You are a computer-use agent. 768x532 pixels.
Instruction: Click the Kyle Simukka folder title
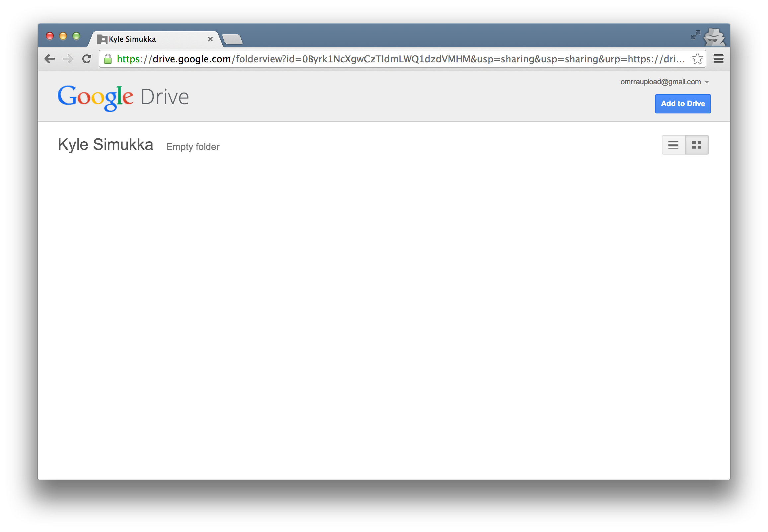106,145
